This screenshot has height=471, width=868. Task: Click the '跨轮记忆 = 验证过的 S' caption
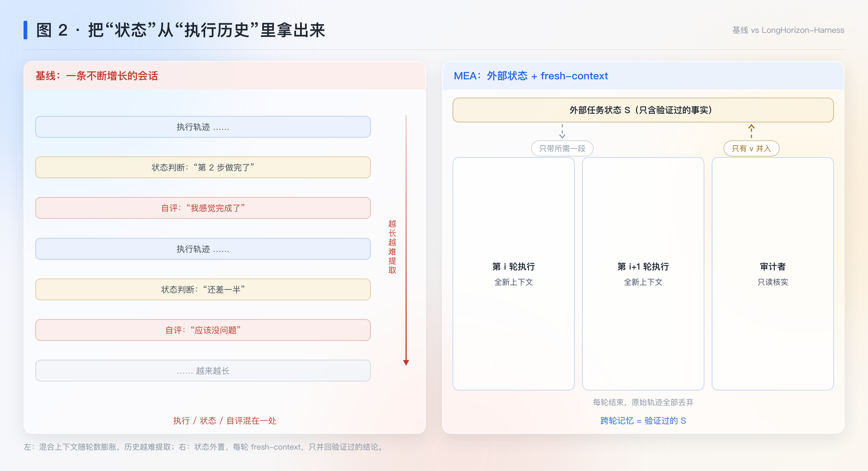[643, 420]
